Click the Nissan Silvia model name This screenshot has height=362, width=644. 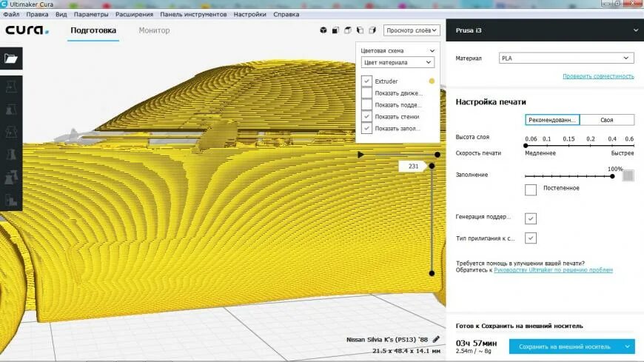pyautogui.click(x=387, y=339)
